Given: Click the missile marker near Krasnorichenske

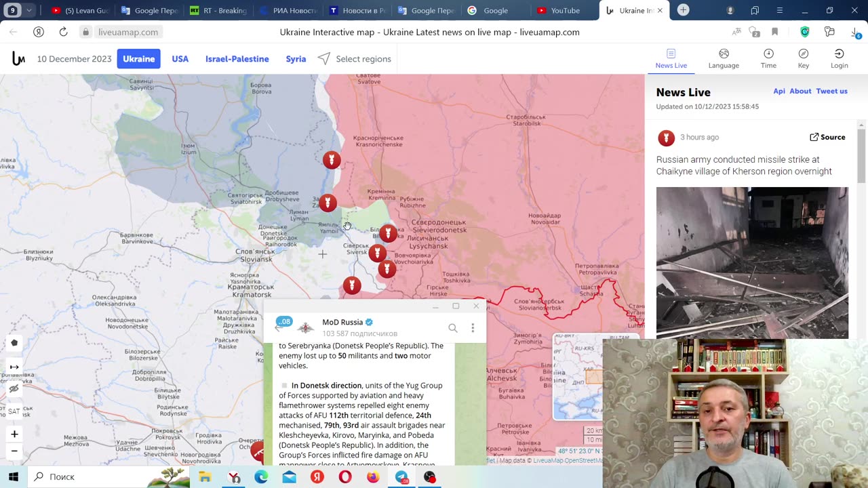Looking at the screenshot, I should 331,160.
